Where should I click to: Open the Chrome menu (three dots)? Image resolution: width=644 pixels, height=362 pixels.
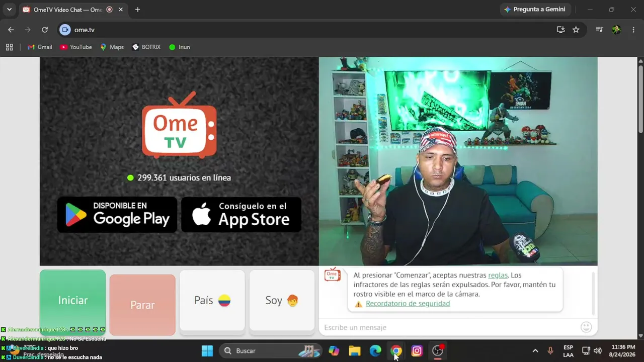pos(633,30)
